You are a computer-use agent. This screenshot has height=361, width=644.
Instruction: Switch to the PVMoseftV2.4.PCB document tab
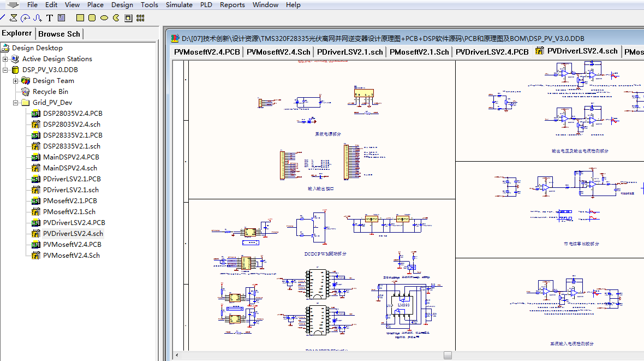pyautogui.click(x=207, y=52)
